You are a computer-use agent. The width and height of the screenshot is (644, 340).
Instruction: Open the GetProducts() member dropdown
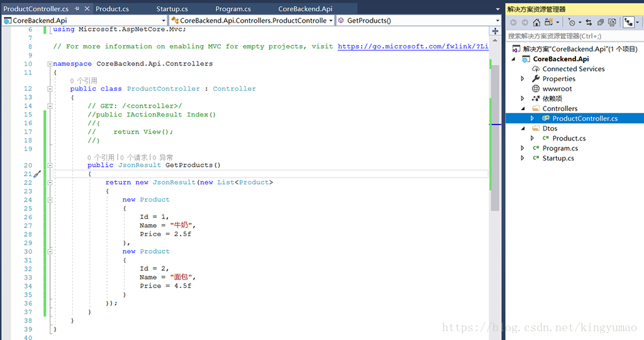497,21
